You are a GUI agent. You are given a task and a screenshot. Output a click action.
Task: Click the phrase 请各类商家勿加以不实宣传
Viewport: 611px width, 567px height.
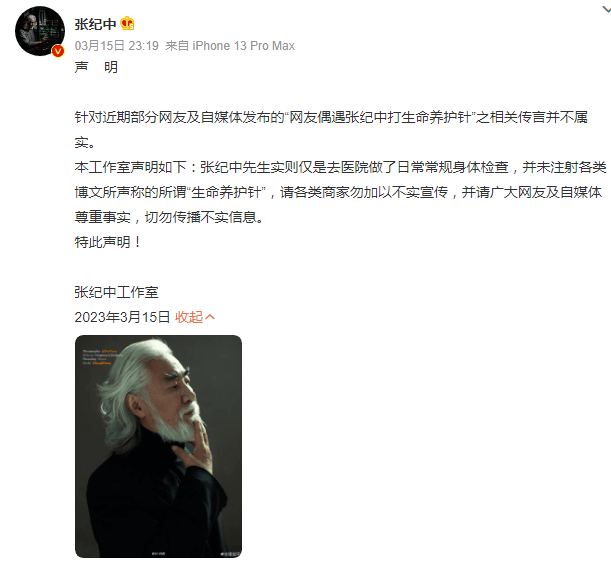point(364,192)
